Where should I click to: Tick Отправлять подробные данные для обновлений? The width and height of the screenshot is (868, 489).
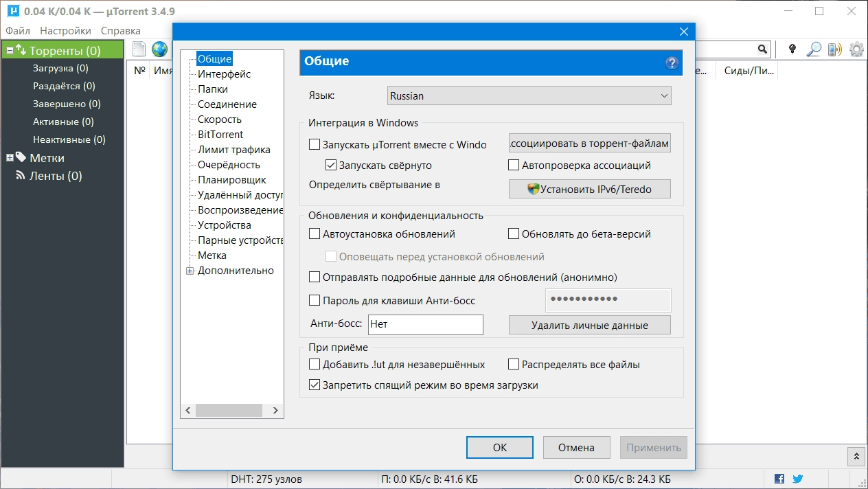tap(315, 277)
